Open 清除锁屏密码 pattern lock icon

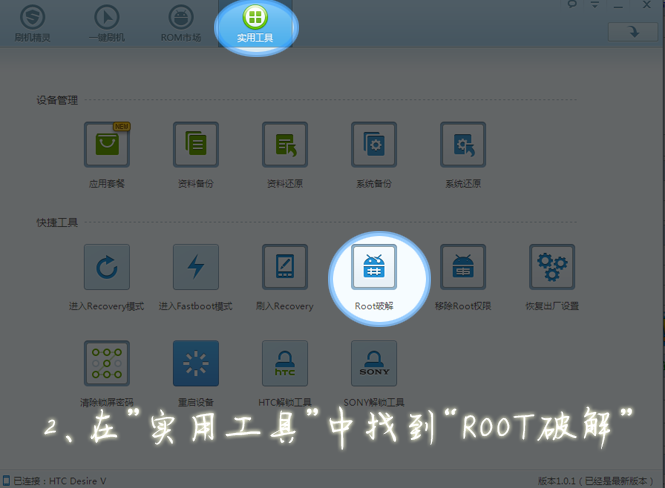tap(107, 363)
